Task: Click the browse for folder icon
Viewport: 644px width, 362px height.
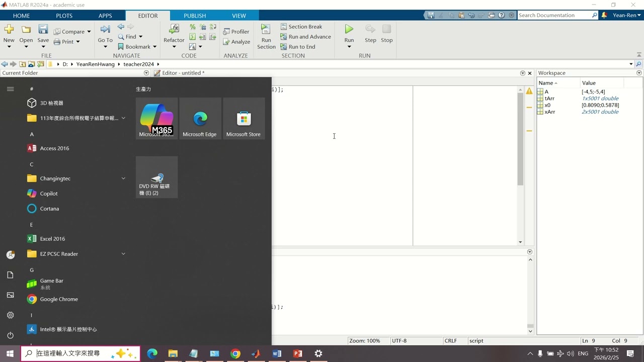Action: [40, 64]
